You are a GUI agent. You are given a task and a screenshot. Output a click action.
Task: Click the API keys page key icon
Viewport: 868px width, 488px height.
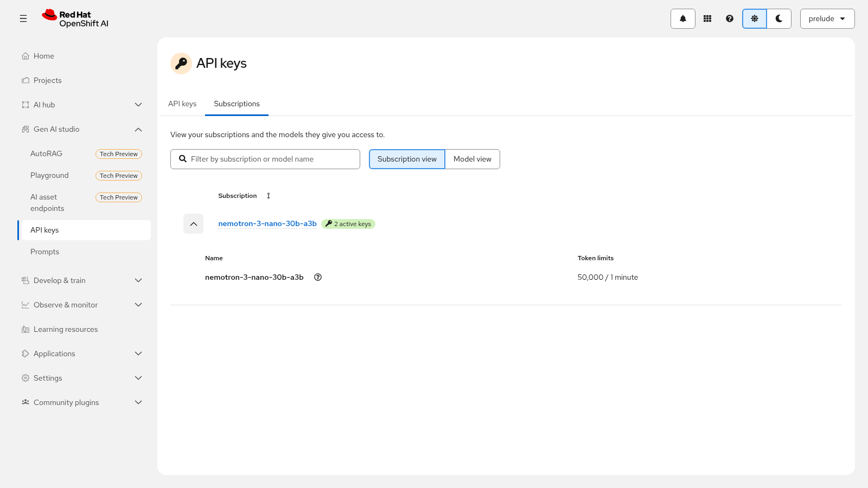click(x=181, y=63)
